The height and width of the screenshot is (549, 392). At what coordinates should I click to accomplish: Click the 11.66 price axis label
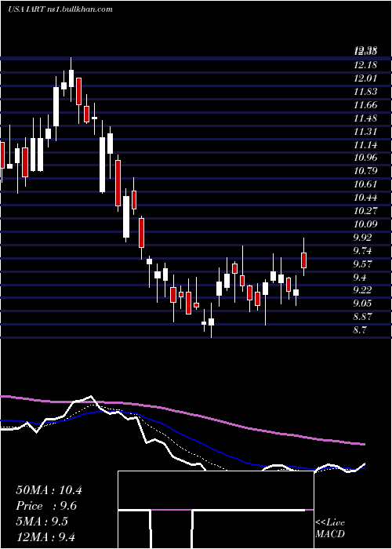point(365,105)
